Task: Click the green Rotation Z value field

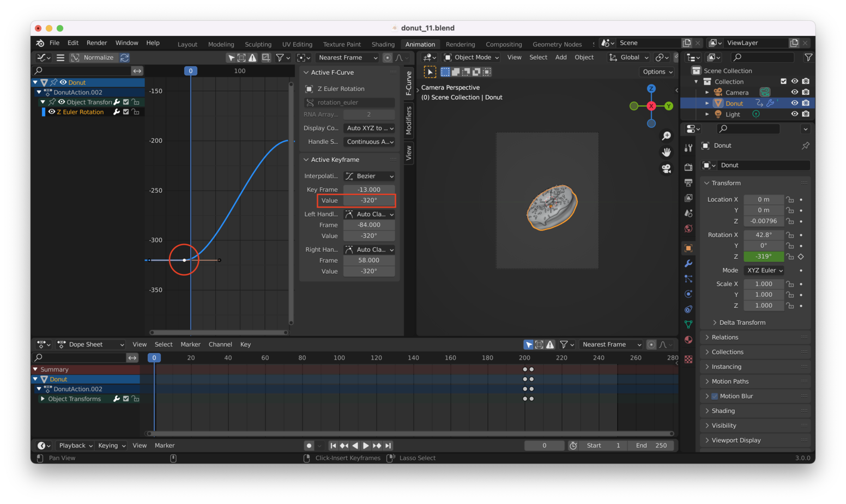Action: tap(764, 256)
